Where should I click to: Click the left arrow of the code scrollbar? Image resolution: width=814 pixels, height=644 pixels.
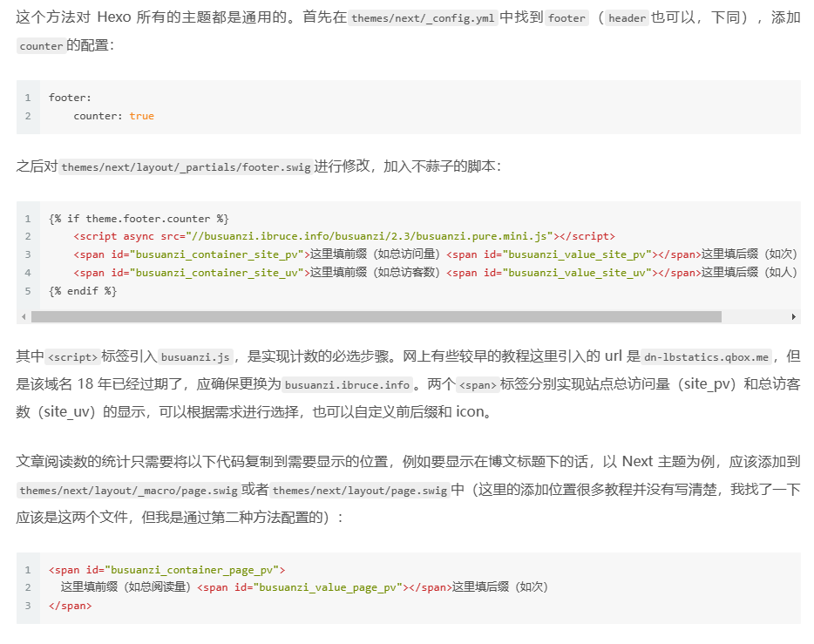coord(24,317)
